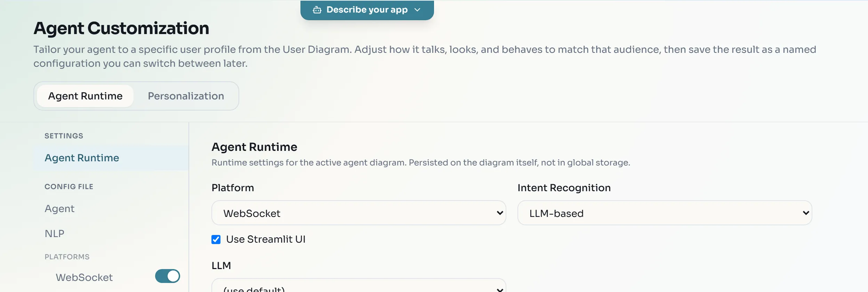Click the SETTINGS section header

point(64,136)
